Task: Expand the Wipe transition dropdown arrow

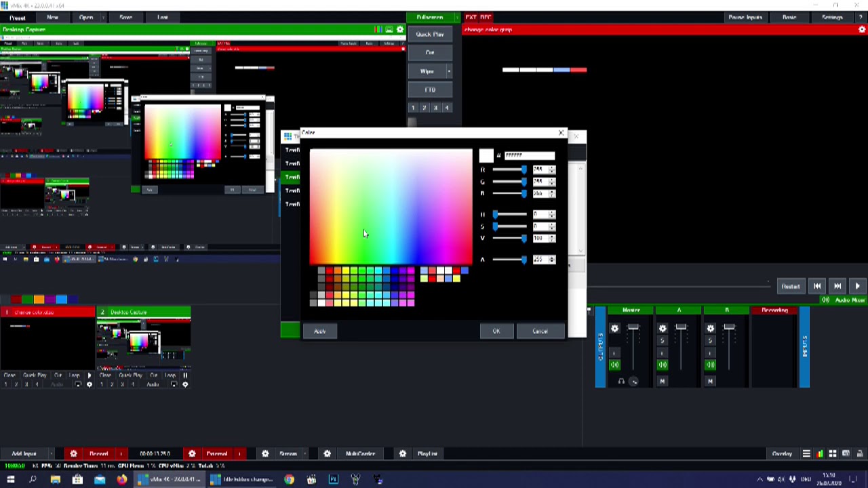Action: 448,71
